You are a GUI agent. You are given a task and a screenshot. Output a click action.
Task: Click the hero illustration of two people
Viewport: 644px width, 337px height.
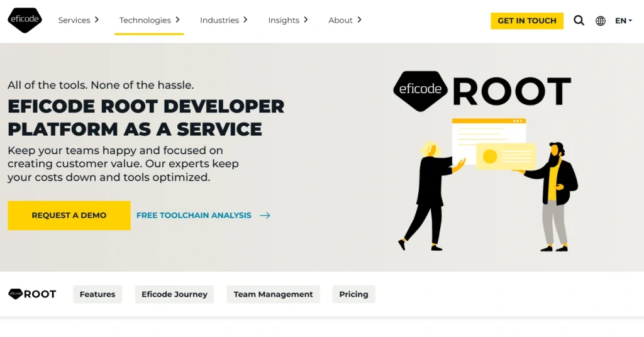[x=488, y=185]
